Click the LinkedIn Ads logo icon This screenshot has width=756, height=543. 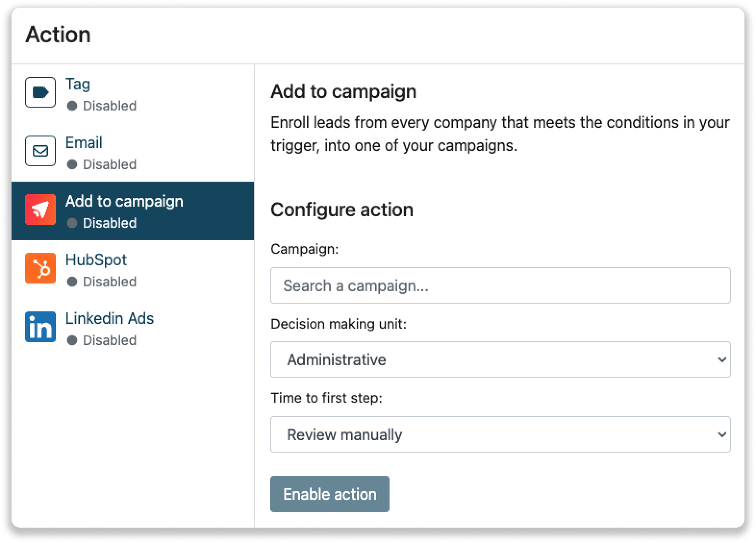[x=40, y=327]
